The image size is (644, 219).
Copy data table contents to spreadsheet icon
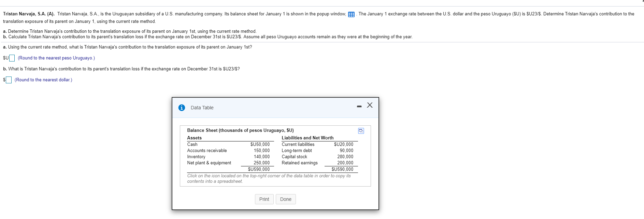click(x=361, y=131)
